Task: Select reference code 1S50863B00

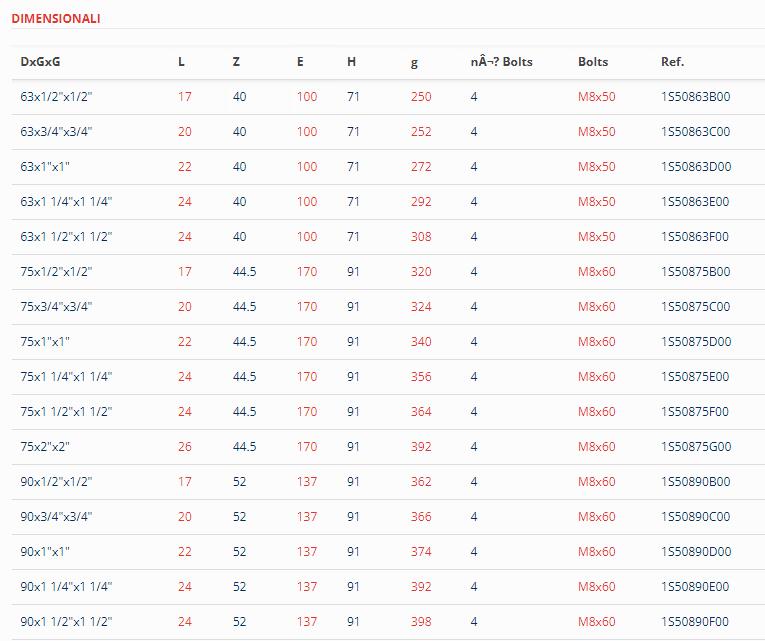Action: (695, 97)
